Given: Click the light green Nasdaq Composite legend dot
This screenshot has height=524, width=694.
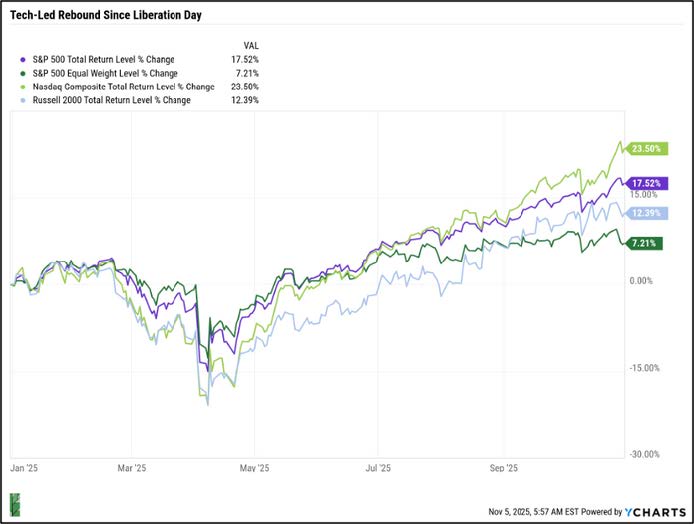Looking at the screenshot, I should [23, 86].
